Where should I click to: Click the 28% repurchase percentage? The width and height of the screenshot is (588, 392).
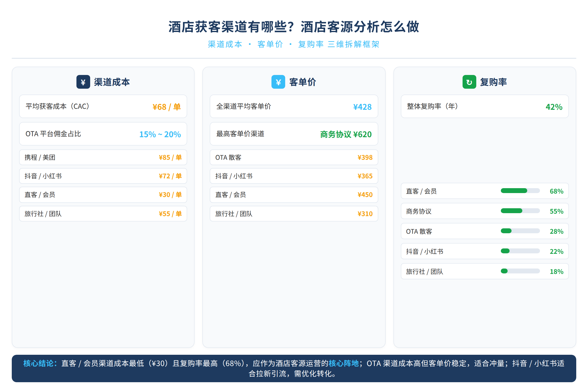point(556,231)
